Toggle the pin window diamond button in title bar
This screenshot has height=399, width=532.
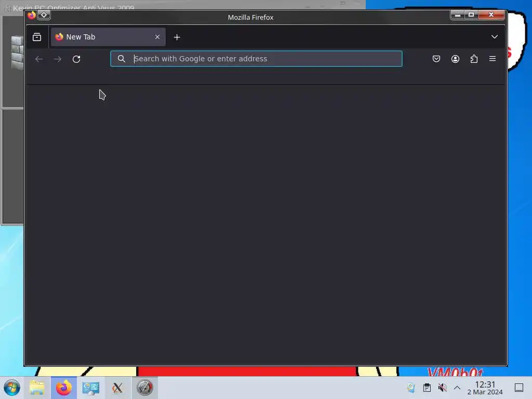point(44,15)
